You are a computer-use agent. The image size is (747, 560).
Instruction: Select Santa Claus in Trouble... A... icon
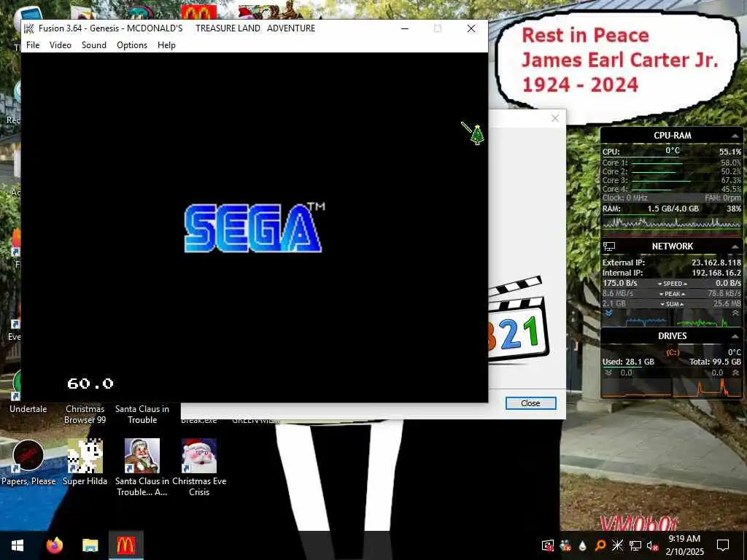click(x=142, y=467)
